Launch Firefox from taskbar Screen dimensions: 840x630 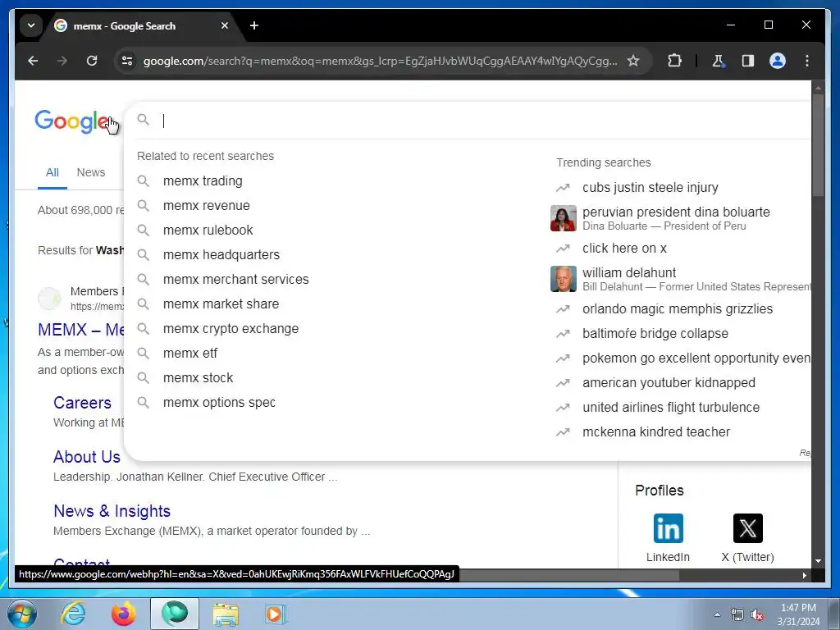pos(123,614)
